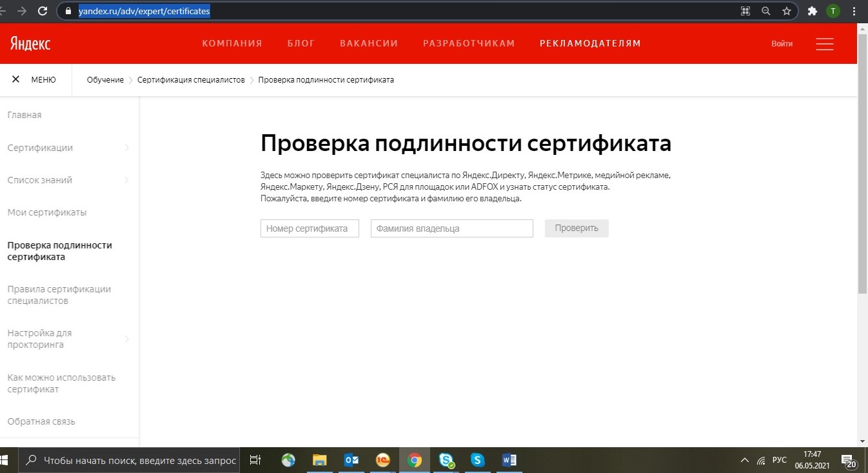Open РАЗРАБОТЧИКАМ header section
The width and height of the screenshot is (868, 473).
(469, 43)
